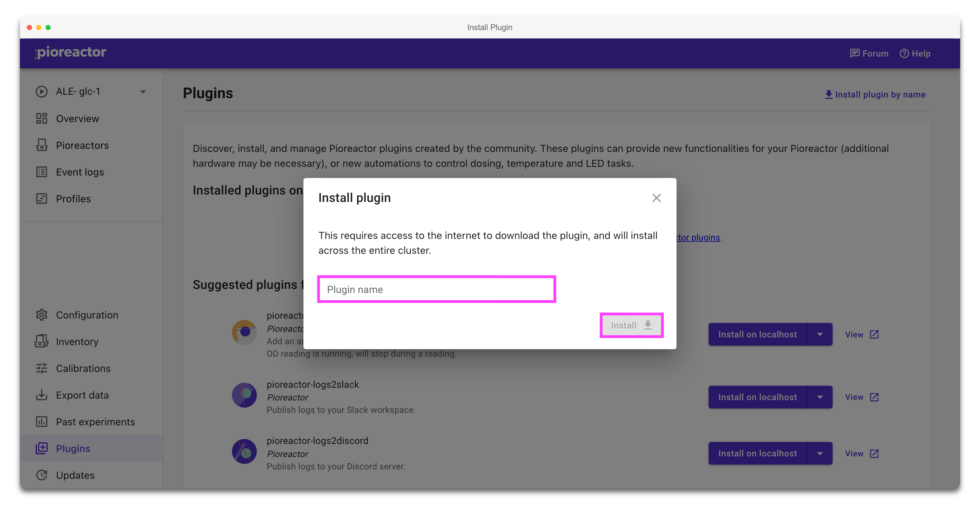The width and height of the screenshot is (980, 512).
Task: Close the Install plugin dialog
Action: [656, 198]
